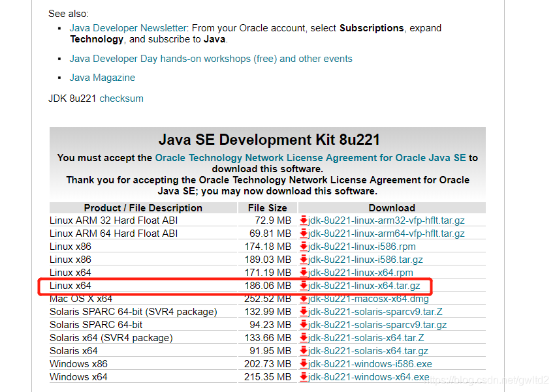
Task: Download jdk-8u221-solaris-sparcv9.tar.Z file link
Action: (x=375, y=312)
